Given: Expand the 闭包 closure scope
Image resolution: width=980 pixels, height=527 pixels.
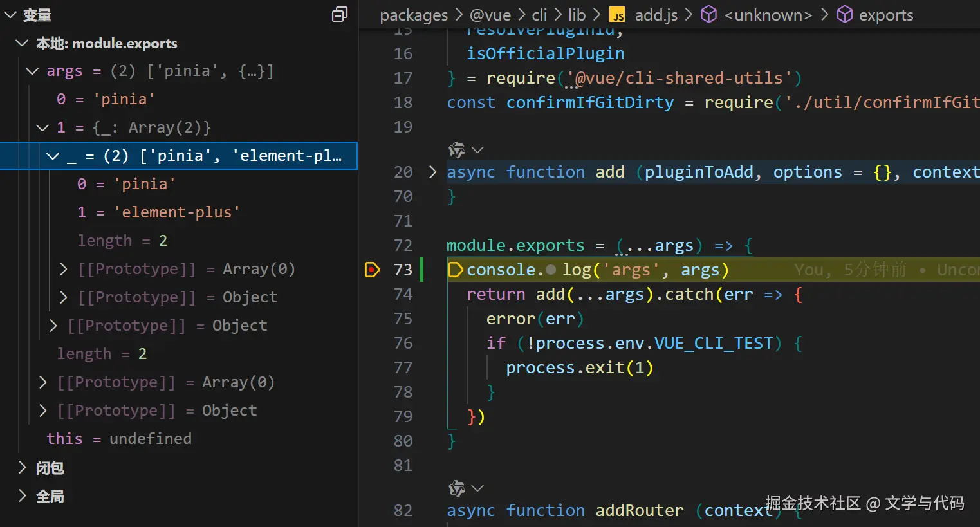Looking at the screenshot, I should coord(23,468).
